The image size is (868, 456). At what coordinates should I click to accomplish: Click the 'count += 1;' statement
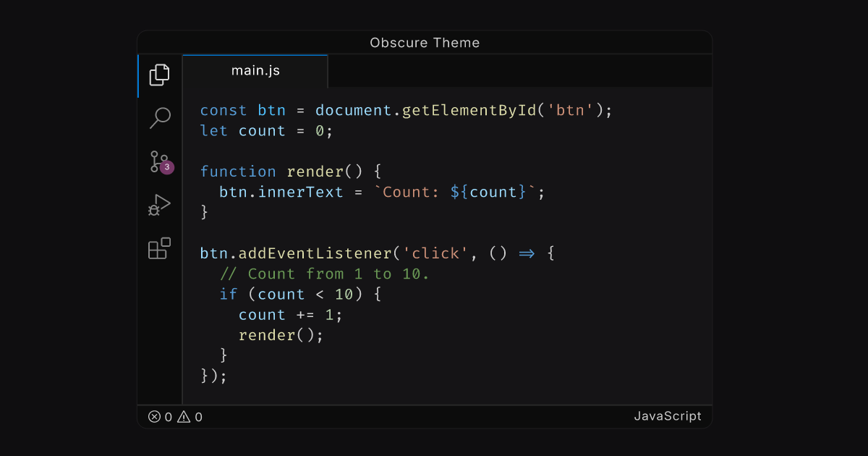tap(291, 315)
